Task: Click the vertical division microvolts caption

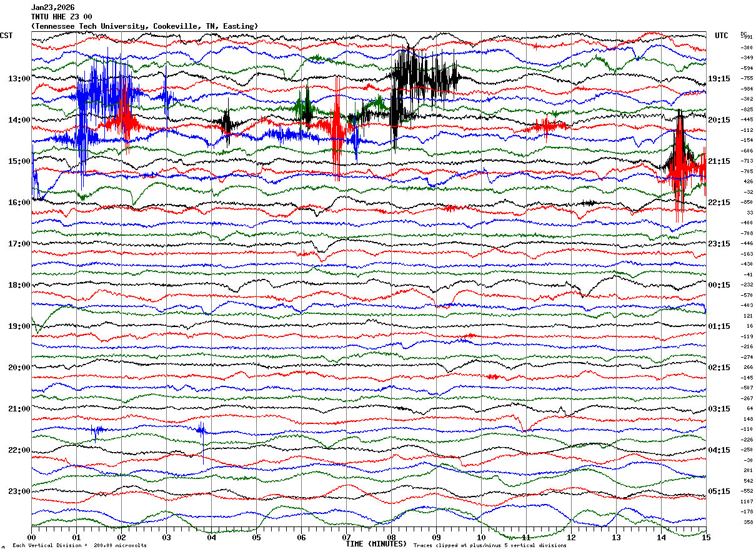Action: 79,545
